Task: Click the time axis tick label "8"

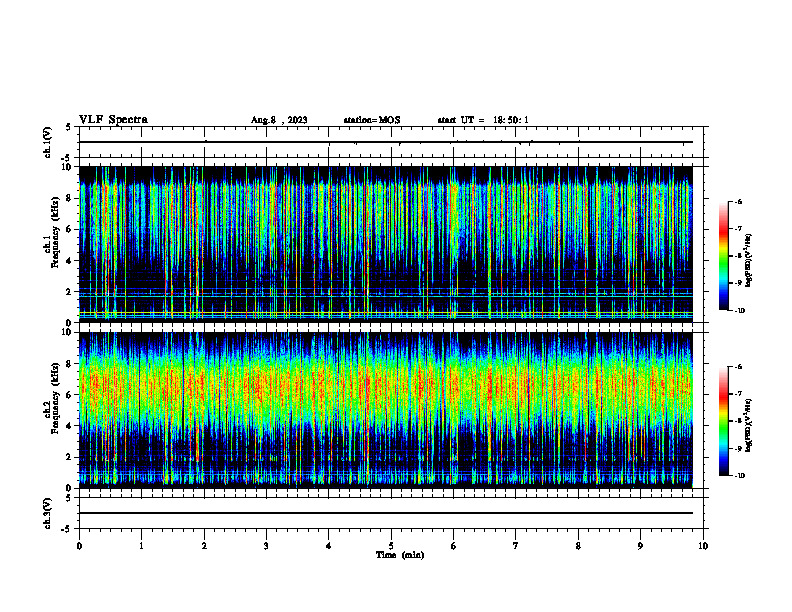Action: tap(578, 546)
